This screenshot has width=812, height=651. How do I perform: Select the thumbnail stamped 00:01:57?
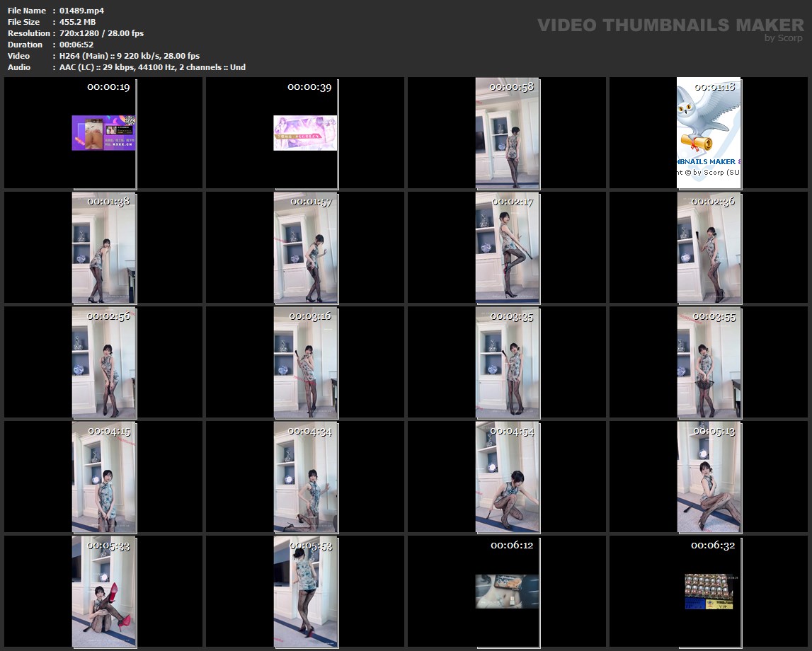[x=306, y=248]
